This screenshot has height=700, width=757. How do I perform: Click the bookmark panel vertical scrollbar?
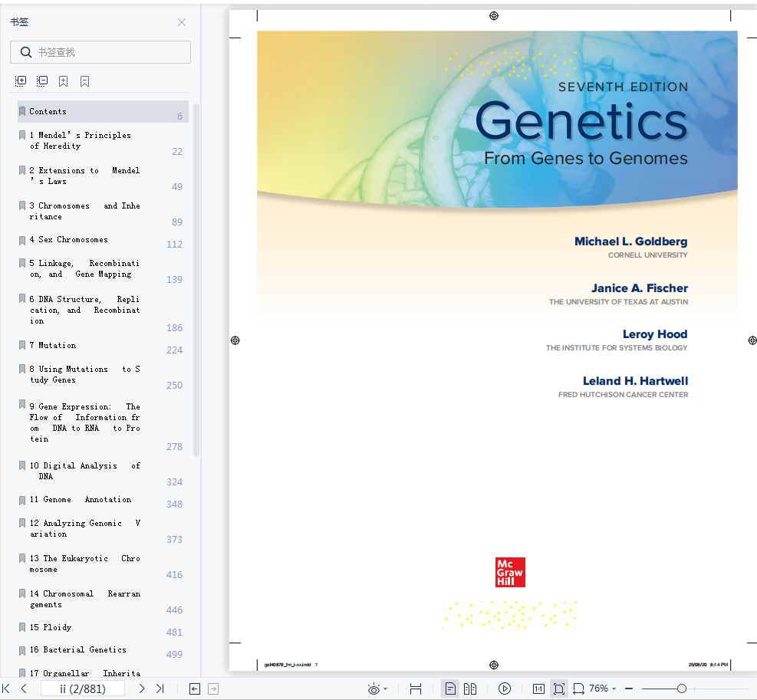click(196, 280)
